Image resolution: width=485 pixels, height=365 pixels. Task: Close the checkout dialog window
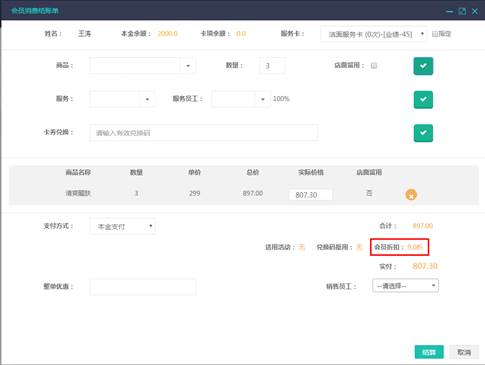(475, 11)
